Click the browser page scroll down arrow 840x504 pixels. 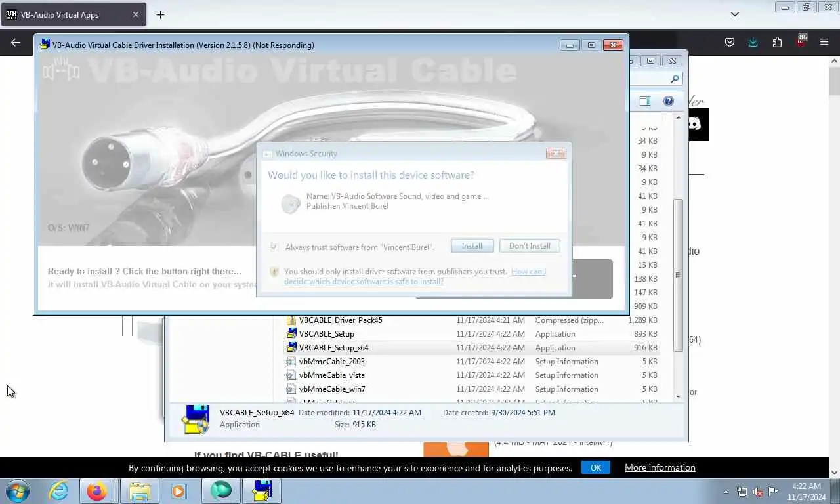835,472
